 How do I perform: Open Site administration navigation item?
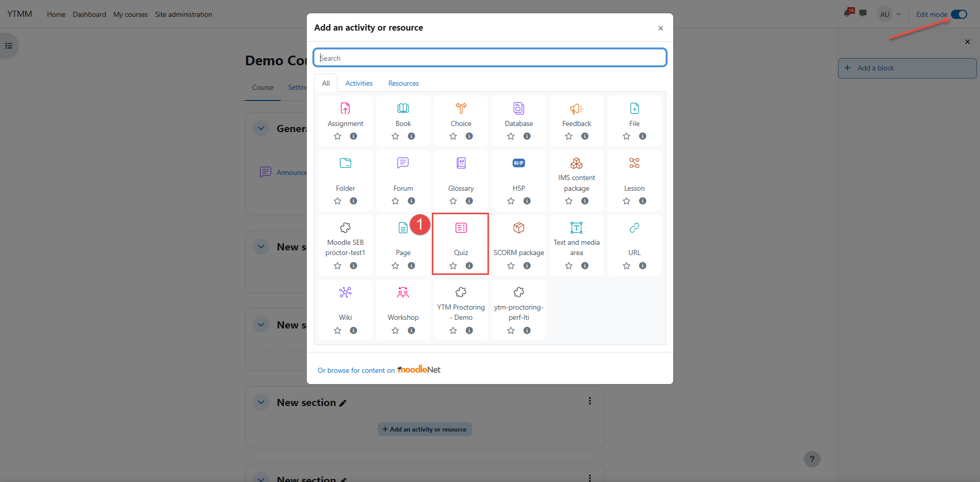pos(183,14)
